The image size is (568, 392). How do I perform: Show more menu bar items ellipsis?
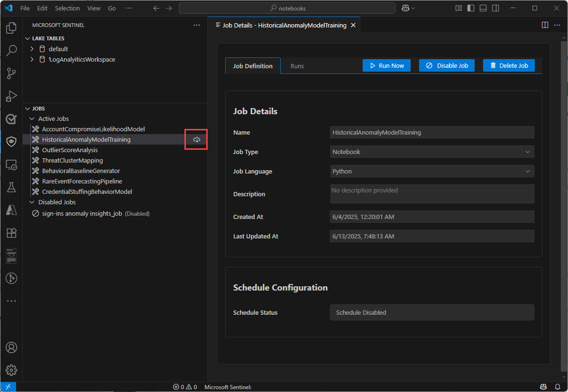click(x=128, y=8)
